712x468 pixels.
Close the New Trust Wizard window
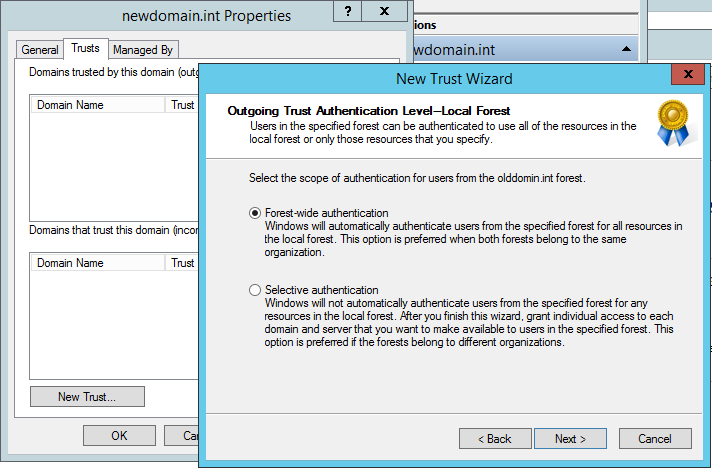687,77
